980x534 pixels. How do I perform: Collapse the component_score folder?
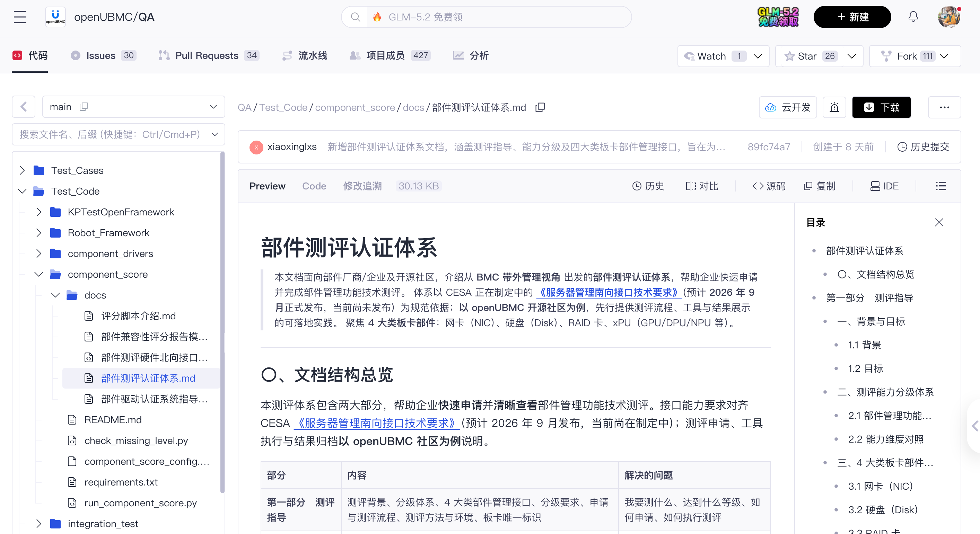tap(38, 274)
